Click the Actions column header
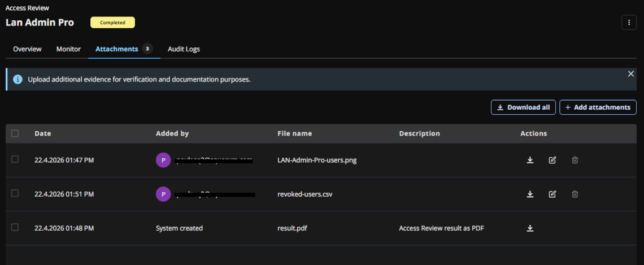Screen dimensions: 644x265 (533, 133)
